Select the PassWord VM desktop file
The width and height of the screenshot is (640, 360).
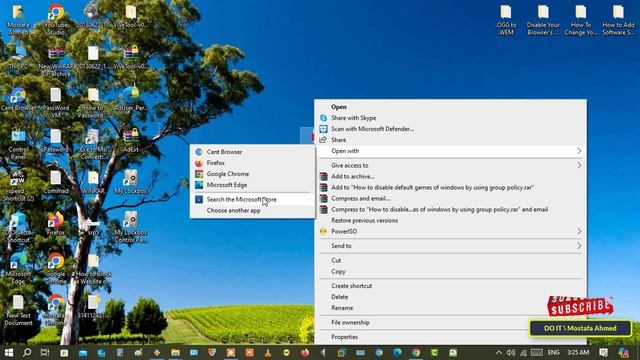point(56,104)
